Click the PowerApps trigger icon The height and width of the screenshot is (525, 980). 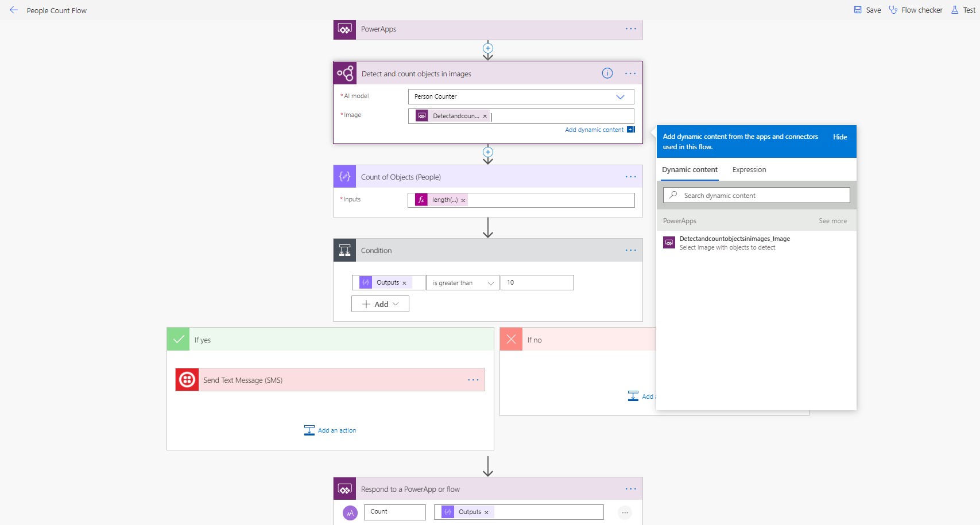[x=344, y=29]
